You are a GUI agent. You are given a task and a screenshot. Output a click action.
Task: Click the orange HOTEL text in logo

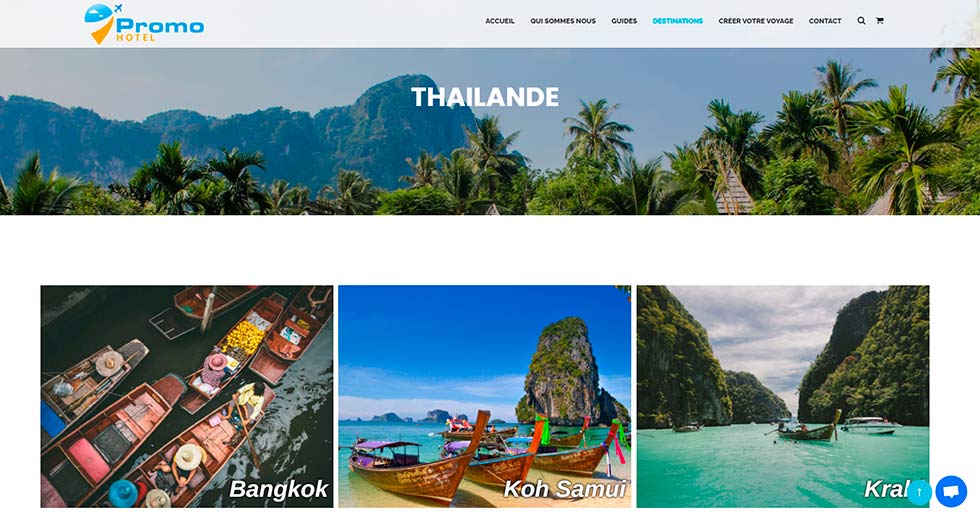[x=135, y=38]
